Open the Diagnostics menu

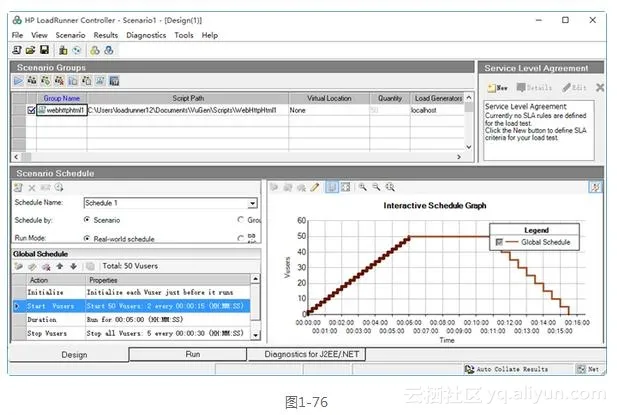(146, 35)
